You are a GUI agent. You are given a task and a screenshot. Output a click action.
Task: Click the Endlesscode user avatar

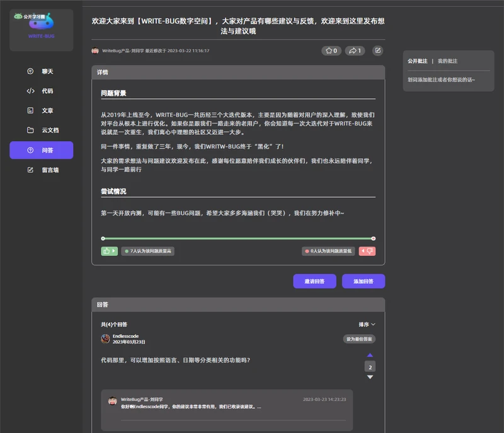(x=105, y=338)
